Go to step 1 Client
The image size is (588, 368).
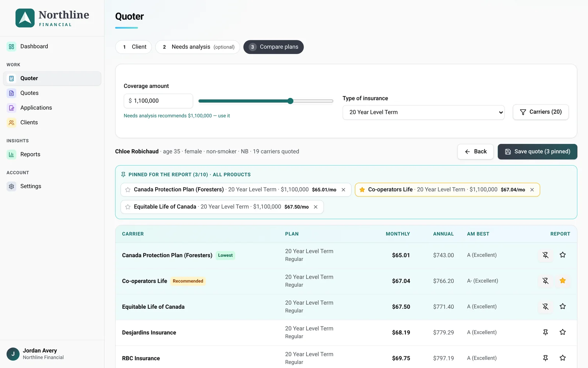tap(133, 47)
